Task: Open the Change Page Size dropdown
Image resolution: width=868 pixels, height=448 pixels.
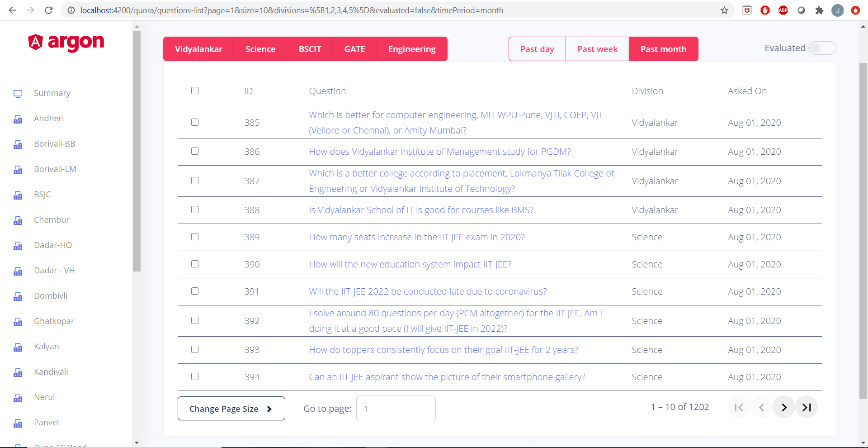Action: (231, 408)
